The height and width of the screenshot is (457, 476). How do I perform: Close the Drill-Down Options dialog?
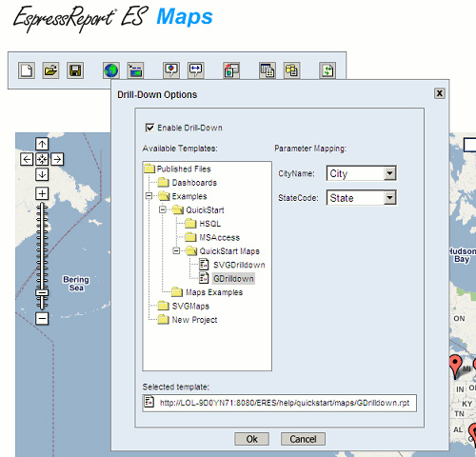440,93
